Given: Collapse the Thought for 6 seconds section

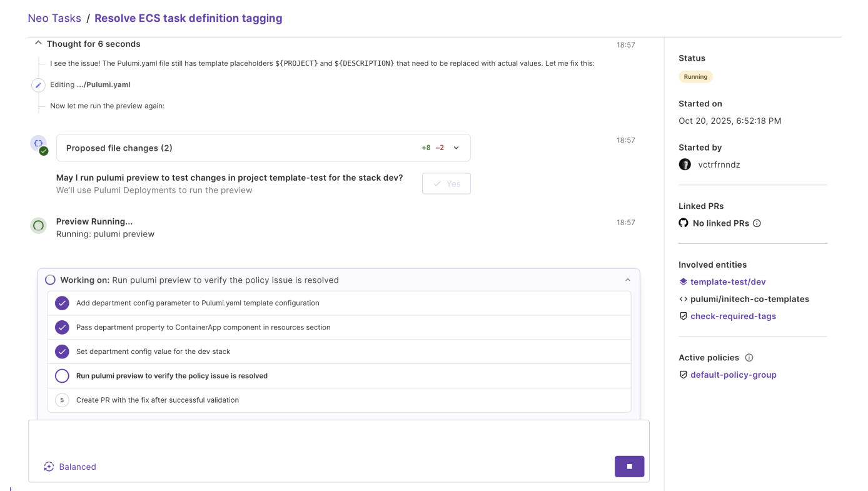Looking at the screenshot, I should coord(38,44).
